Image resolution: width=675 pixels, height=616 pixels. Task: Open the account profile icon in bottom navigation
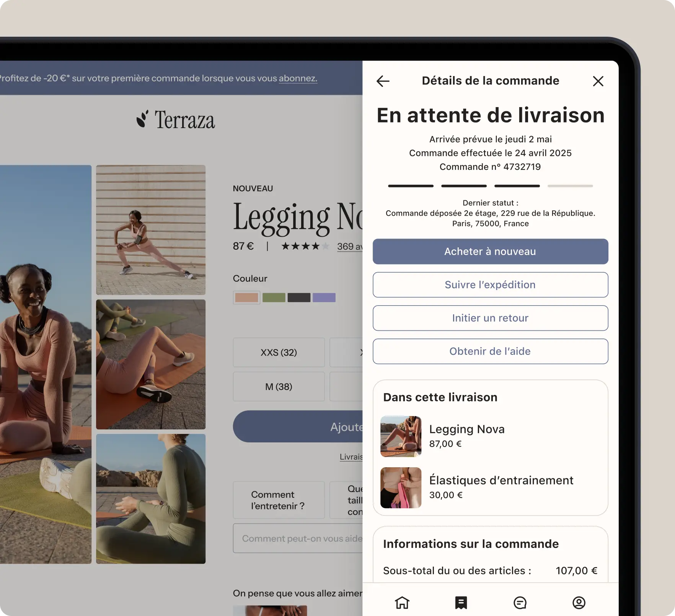[x=579, y=603]
